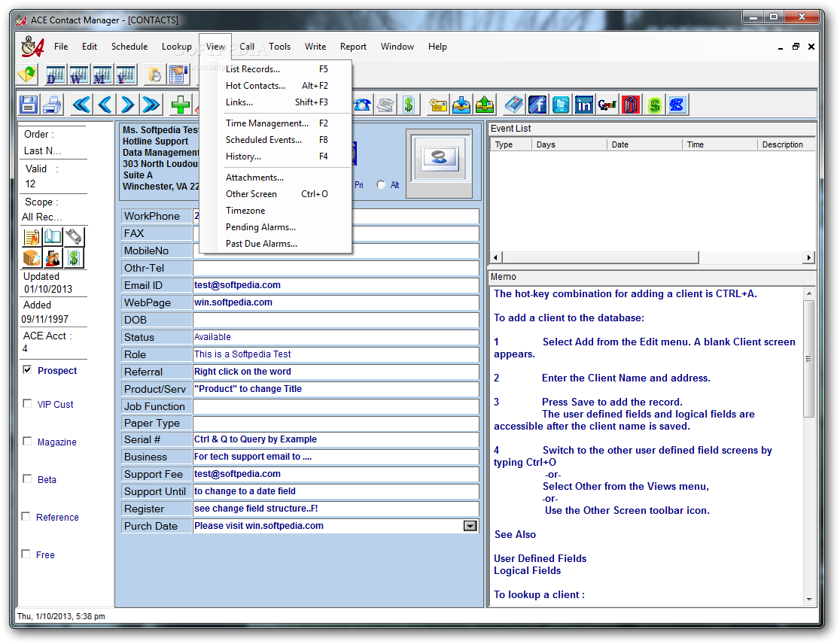The height and width of the screenshot is (644, 840).
Task: Open the yearly calendar view (Y icon)
Action: point(126,74)
